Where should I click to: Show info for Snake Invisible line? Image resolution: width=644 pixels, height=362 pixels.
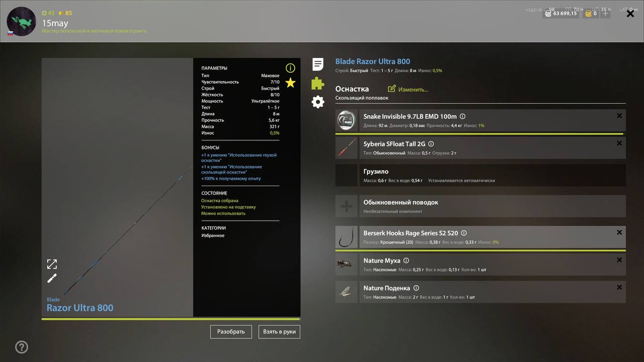click(462, 117)
